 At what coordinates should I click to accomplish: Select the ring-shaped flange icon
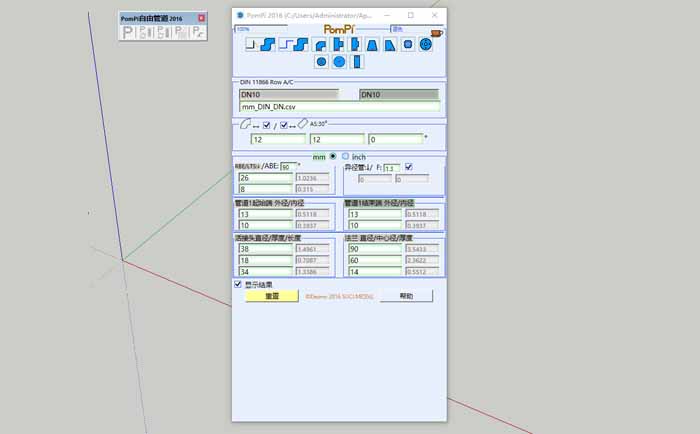tap(426, 45)
